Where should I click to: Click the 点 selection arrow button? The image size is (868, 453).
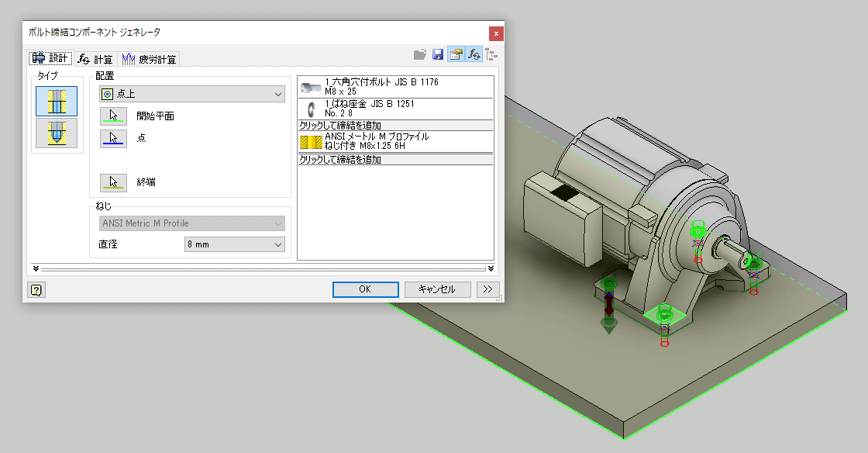click(x=113, y=138)
